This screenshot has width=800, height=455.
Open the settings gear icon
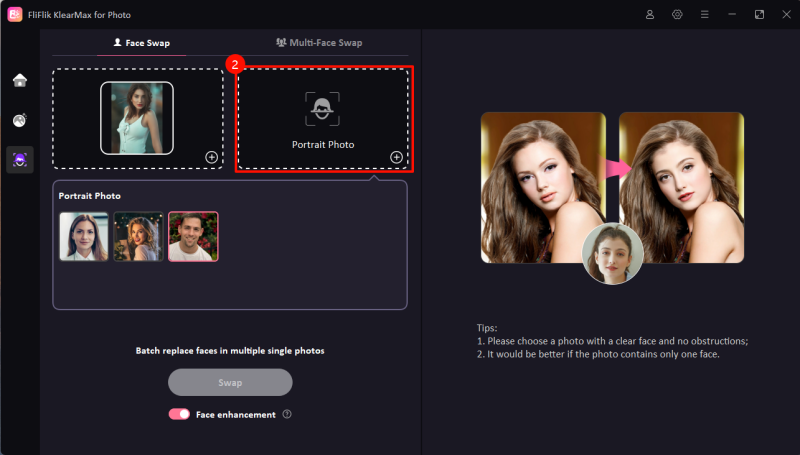[x=677, y=15]
